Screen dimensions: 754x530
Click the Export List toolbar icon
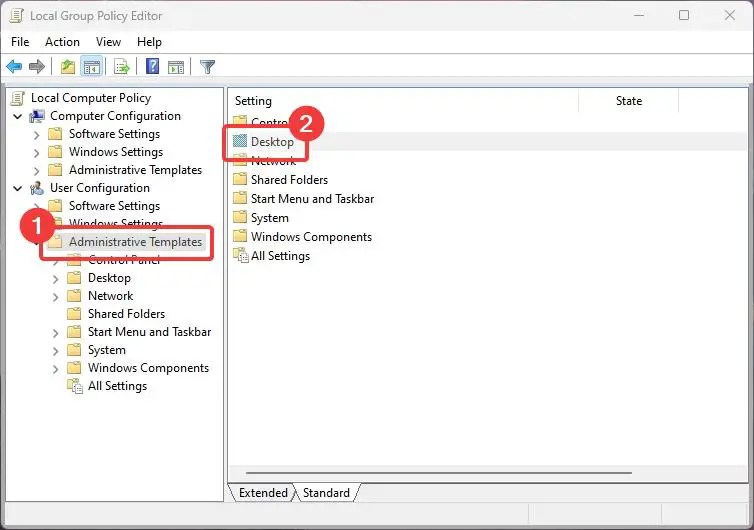pos(122,66)
